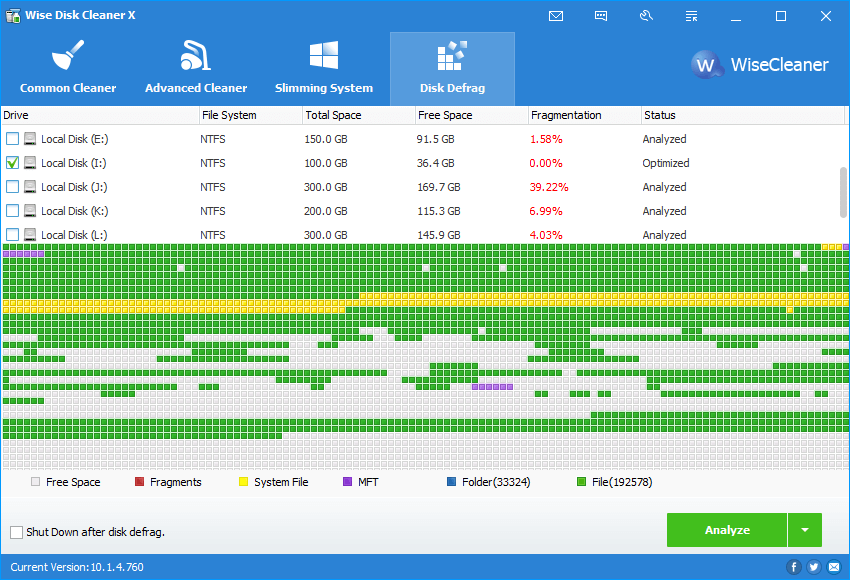Uncheck the Local Disk (I:) checkbox
This screenshot has width=850, height=580.
point(12,163)
